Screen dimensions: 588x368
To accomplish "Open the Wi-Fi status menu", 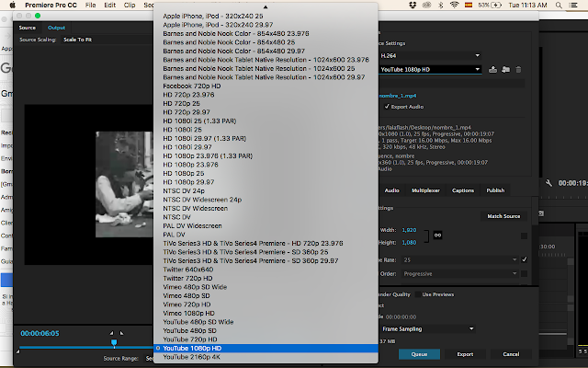I will tap(455, 5).
